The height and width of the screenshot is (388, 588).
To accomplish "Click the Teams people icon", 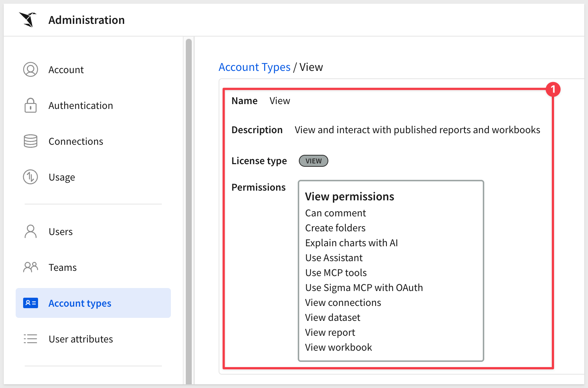I will 31,267.
